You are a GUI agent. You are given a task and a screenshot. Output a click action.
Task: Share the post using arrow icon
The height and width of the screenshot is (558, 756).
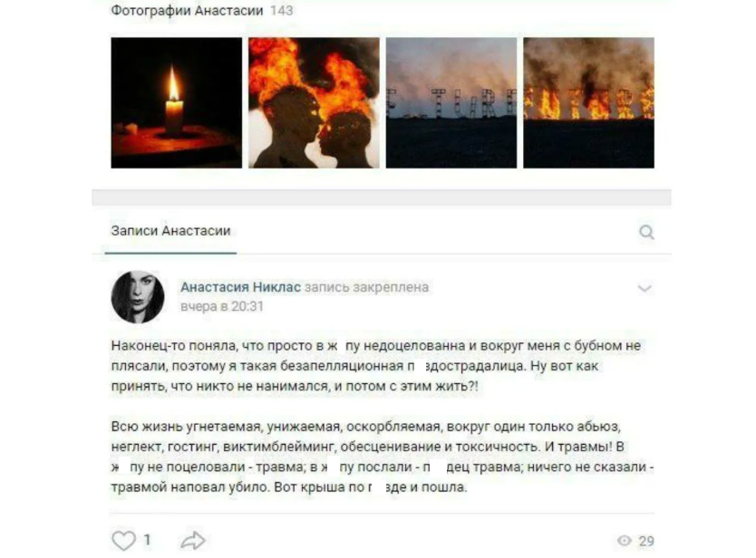pyautogui.click(x=193, y=540)
